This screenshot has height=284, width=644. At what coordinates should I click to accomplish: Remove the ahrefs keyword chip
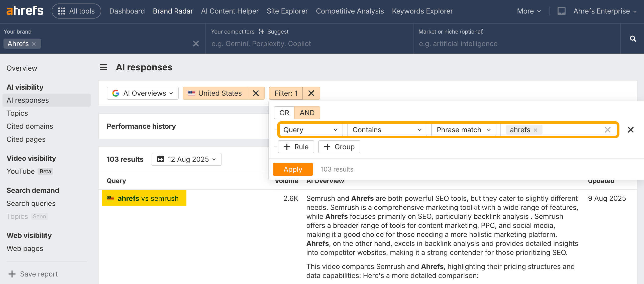point(535,130)
